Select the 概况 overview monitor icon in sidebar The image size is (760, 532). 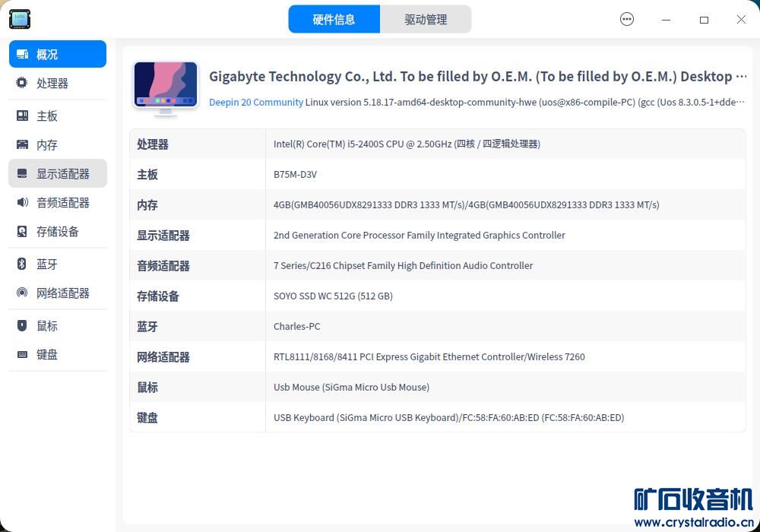(x=22, y=54)
